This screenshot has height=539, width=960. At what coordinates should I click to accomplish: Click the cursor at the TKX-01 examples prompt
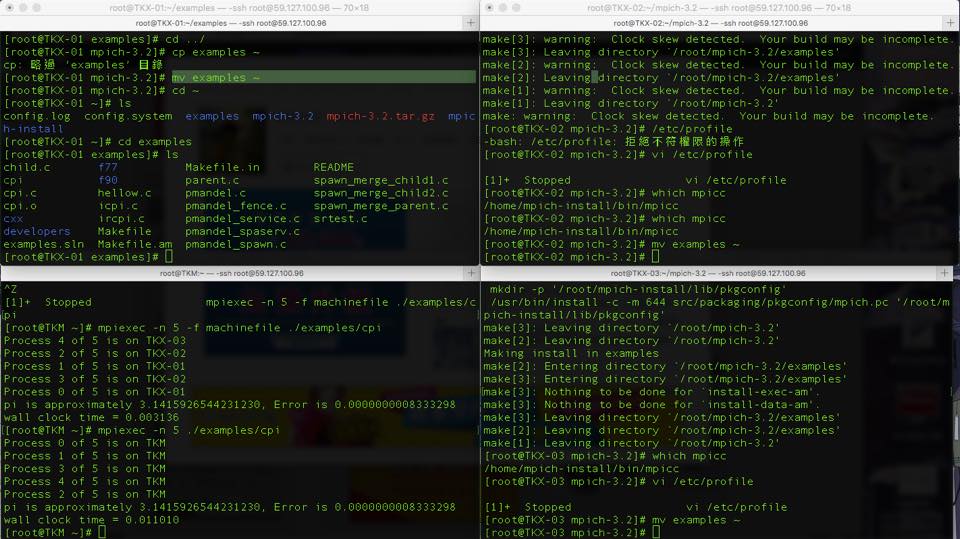[169, 257]
